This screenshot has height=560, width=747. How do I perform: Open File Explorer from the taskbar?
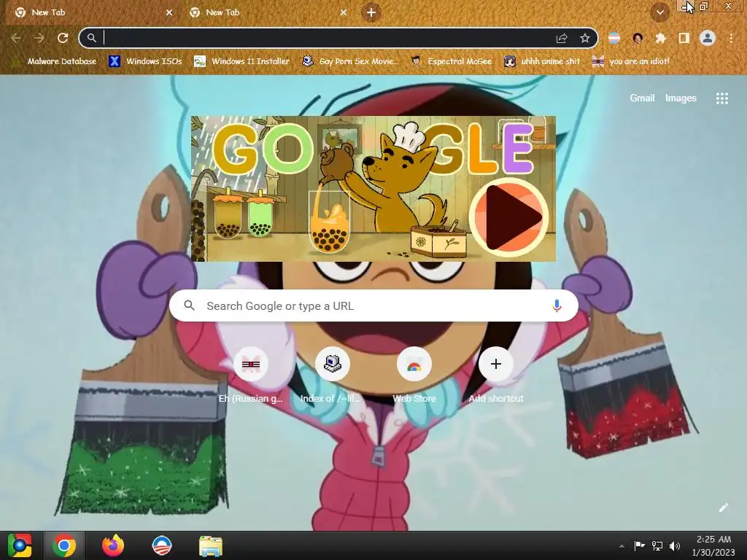click(210, 545)
